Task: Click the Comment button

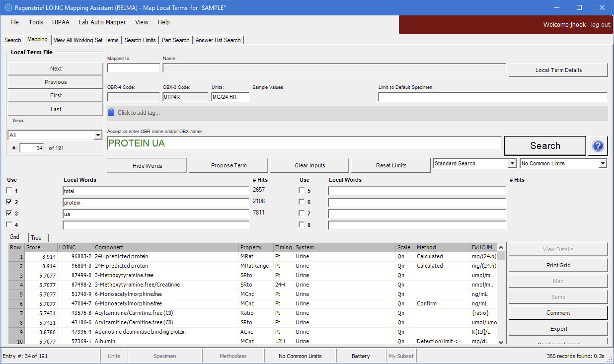Action: tap(558, 313)
